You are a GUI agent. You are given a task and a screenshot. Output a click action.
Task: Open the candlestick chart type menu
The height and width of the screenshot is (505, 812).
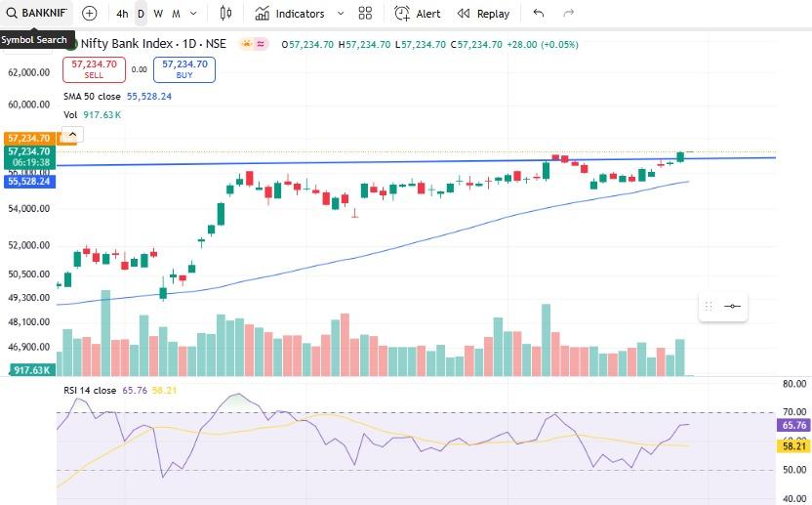[x=225, y=14]
